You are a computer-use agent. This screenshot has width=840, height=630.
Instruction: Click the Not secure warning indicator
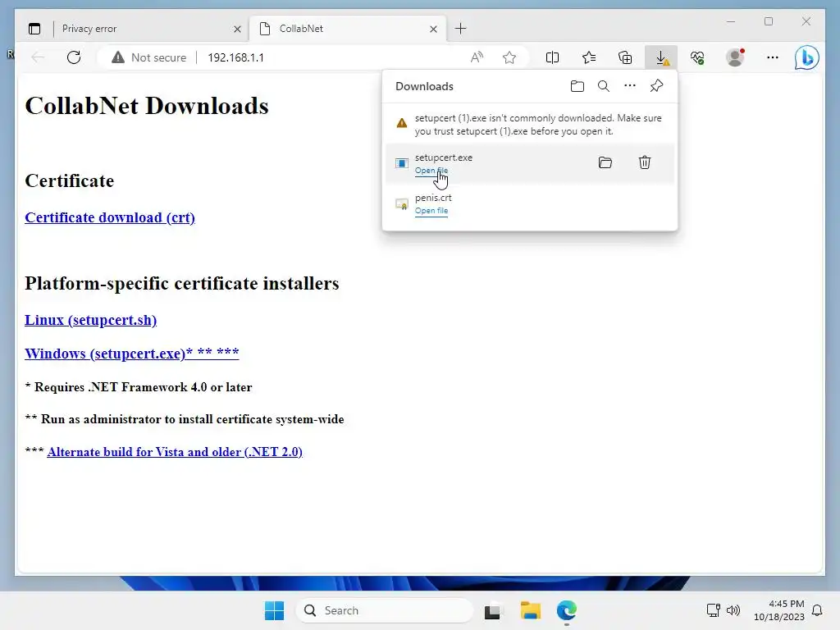(149, 57)
